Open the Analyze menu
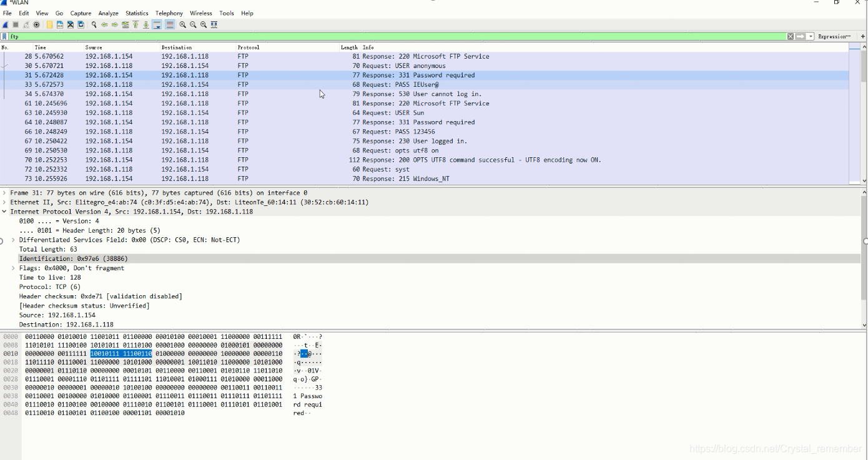 (108, 13)
